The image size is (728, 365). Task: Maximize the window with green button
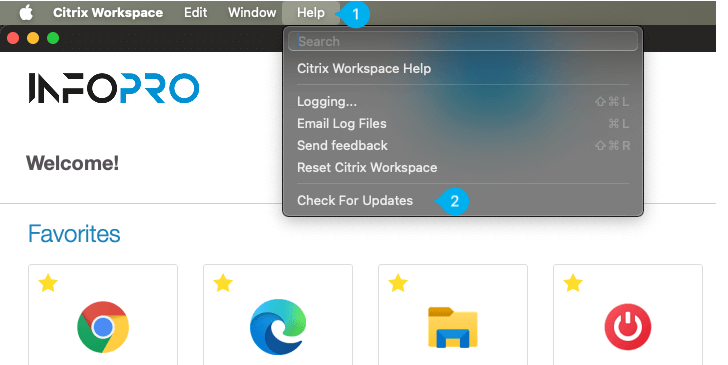pyautogui.click(x=53, y=38)
